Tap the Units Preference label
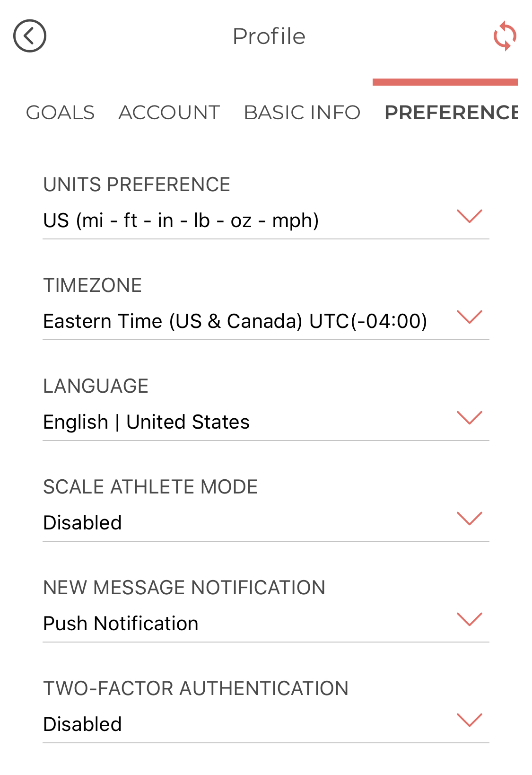Image resolution: width=532 pixels, height=775 pixels. [137, 185]
